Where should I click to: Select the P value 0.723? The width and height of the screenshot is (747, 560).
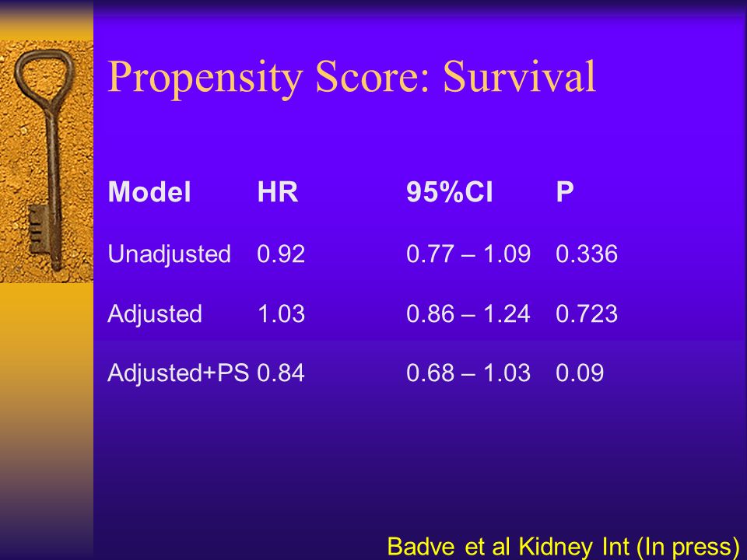[x=587, y=313]
